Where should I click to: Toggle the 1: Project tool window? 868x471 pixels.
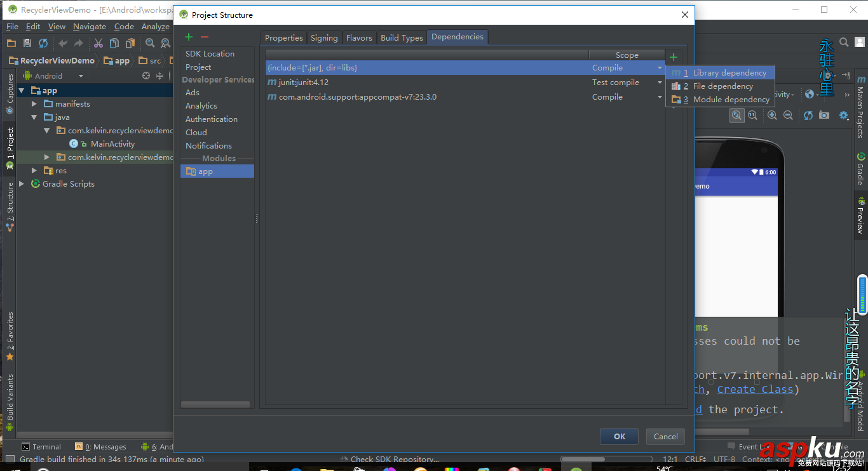click(10, 148)
